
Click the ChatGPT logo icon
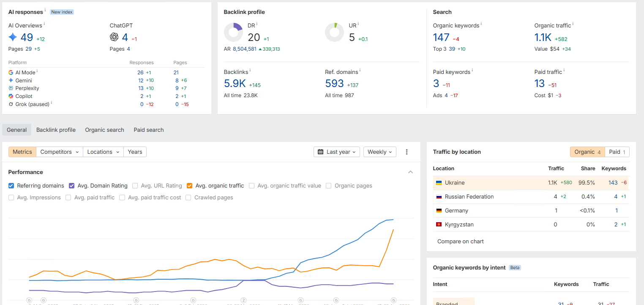[x=114, y=37]
